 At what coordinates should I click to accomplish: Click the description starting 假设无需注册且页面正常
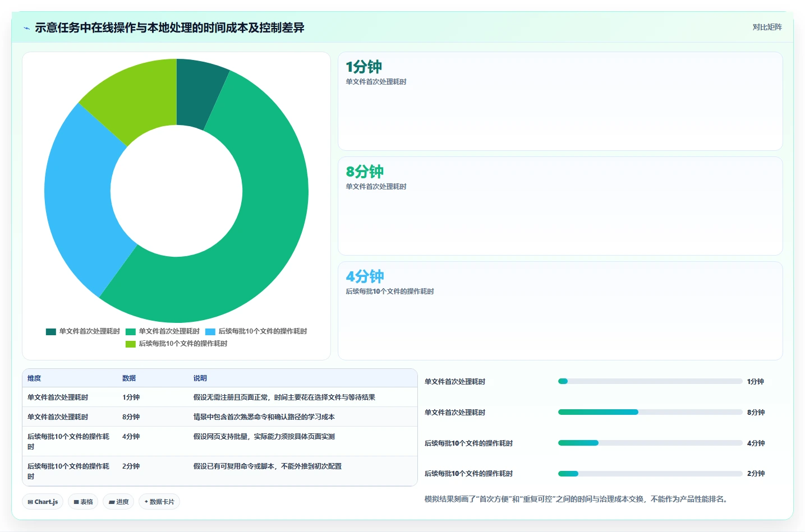pyautogui.click(x=284, y=397)
